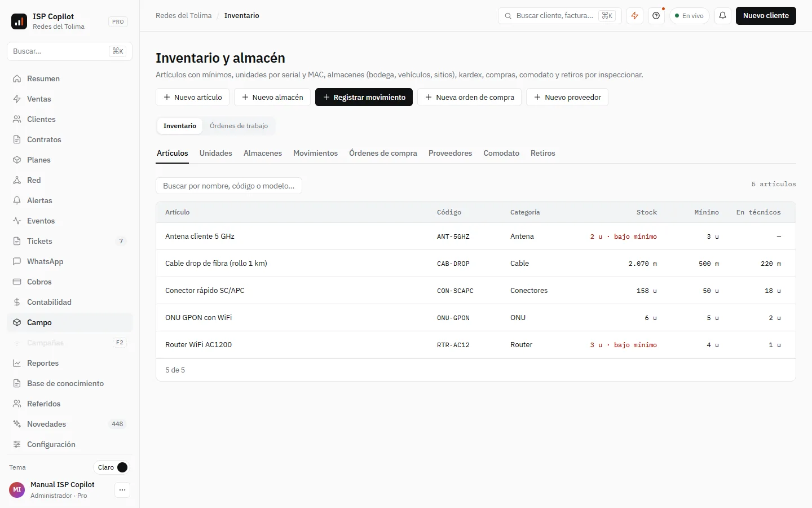Click Nuevo almacén button

(x=272, y=97)
